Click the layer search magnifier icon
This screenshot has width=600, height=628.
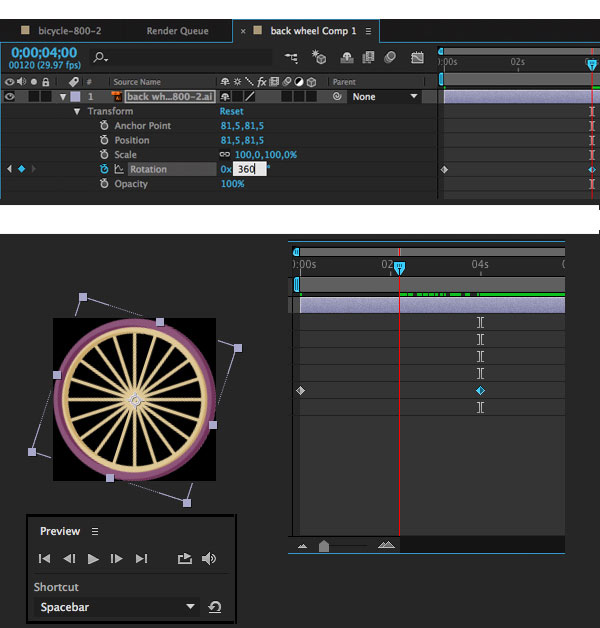(100, 57)
